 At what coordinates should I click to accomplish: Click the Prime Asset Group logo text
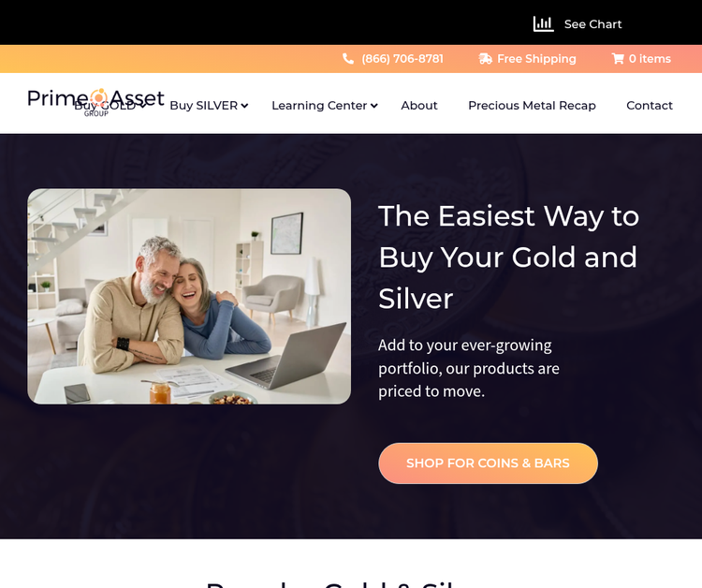click(95, 102)
